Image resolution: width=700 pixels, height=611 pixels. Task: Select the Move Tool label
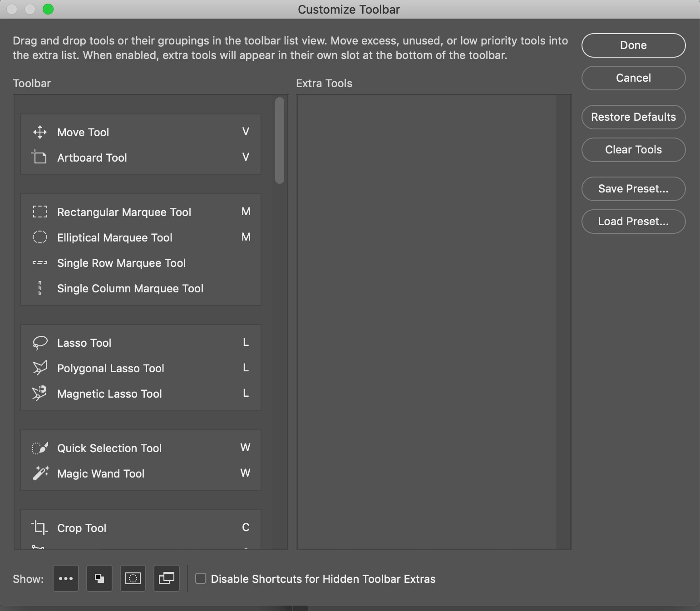(83, 132)
